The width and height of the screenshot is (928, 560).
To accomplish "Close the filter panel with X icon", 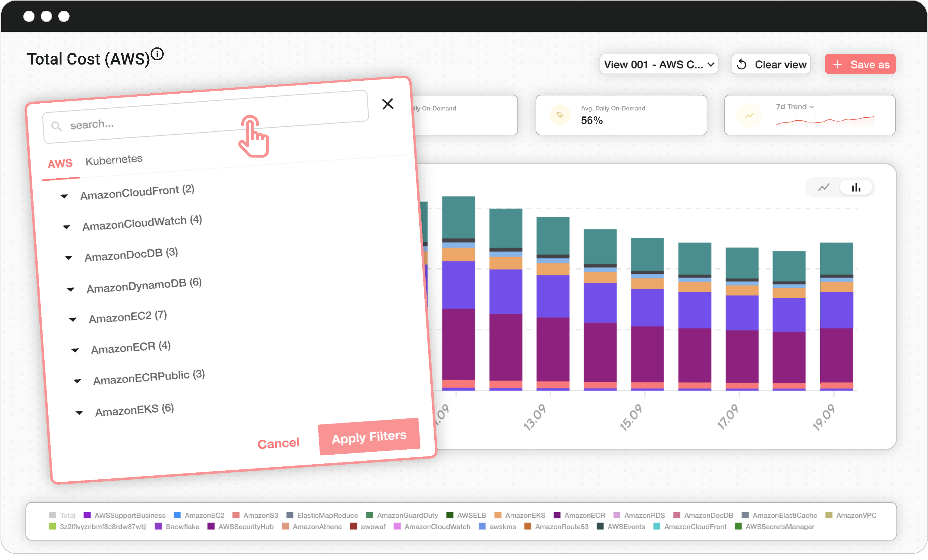I will click(x=387, y=104).
